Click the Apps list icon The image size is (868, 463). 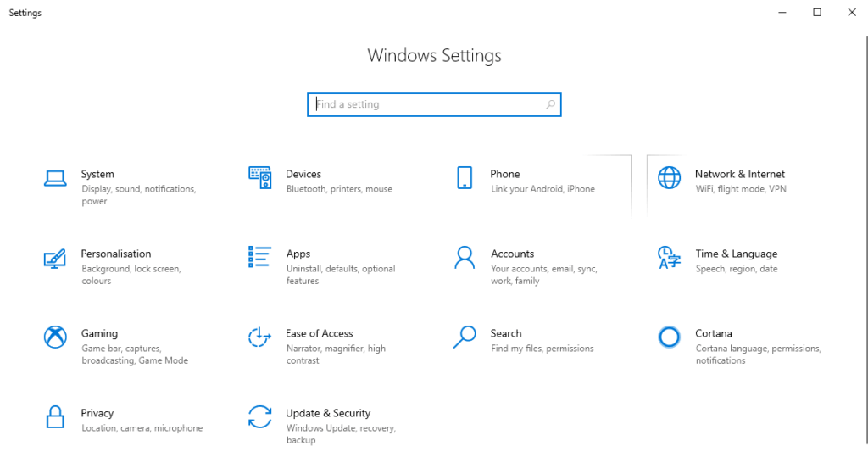click(259, 258)
